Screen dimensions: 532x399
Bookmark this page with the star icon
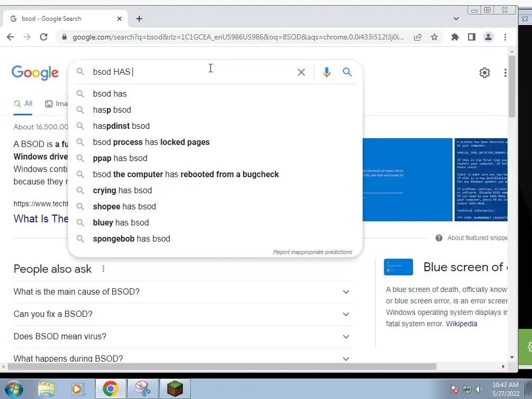coord(434,37)
